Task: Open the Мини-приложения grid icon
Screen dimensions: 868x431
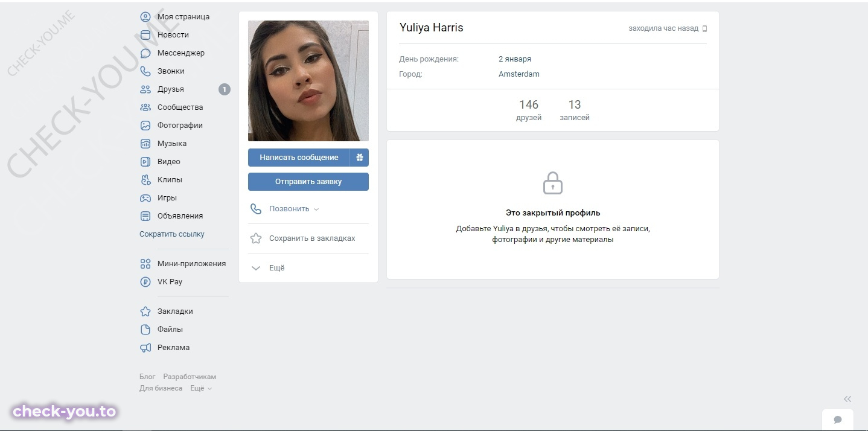Action: (x=145, y=264)
